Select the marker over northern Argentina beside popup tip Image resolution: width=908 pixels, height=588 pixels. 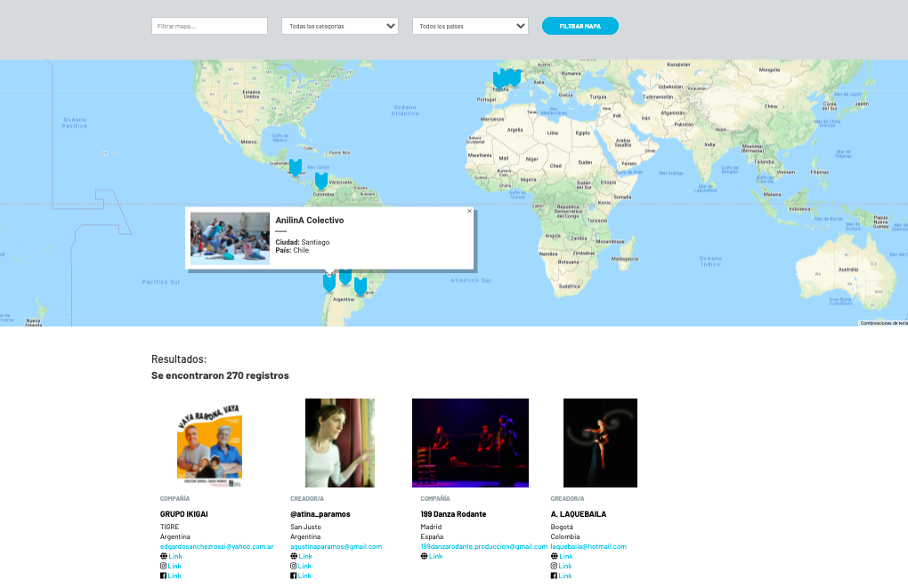[345, 278]
